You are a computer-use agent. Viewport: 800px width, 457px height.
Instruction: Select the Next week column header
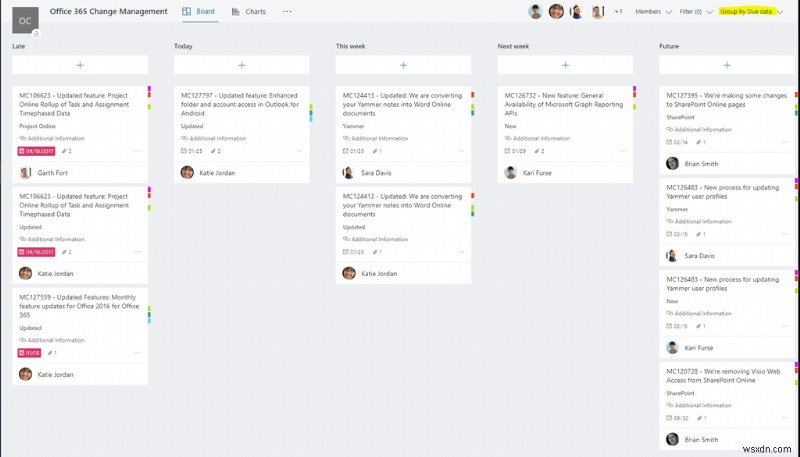pyautogui.click(x=513, y=46)
